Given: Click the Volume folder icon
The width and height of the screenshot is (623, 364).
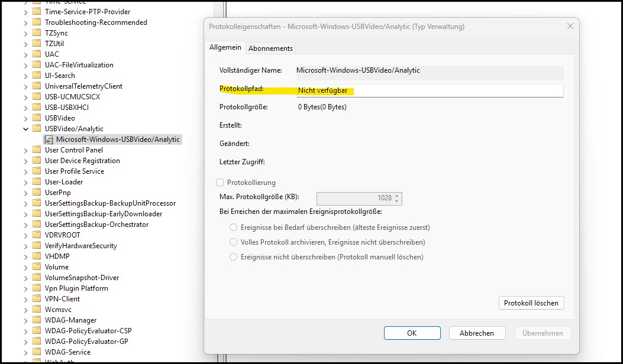Looking at the screenshot, I should click(37, 266).
